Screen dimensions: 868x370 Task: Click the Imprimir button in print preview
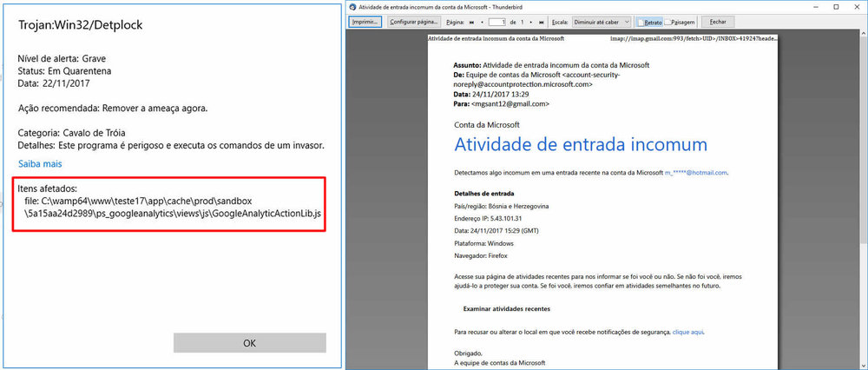pos(365,23)
